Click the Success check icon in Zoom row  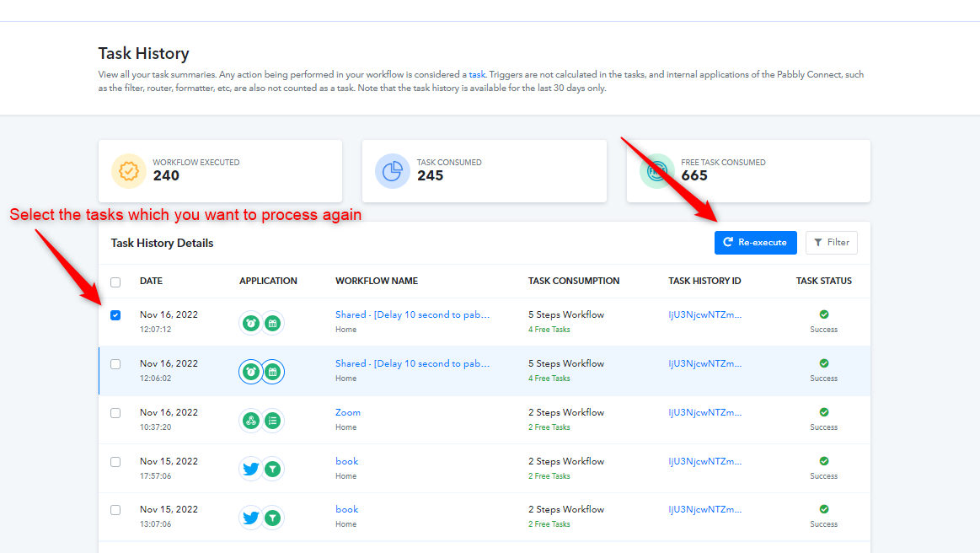tap(824, 412)
